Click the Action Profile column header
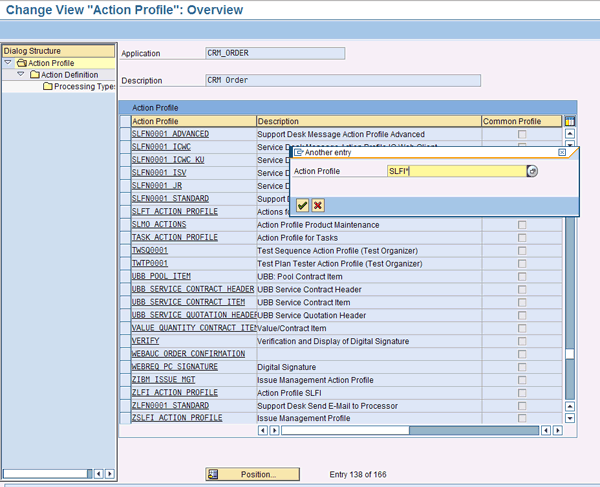Screen dimensions: 600x487 (193, 121)
